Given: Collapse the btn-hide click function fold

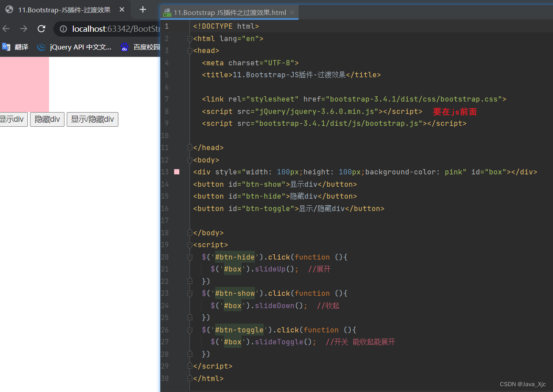Looking at the screenshot, I should click(x=190, y=257).
